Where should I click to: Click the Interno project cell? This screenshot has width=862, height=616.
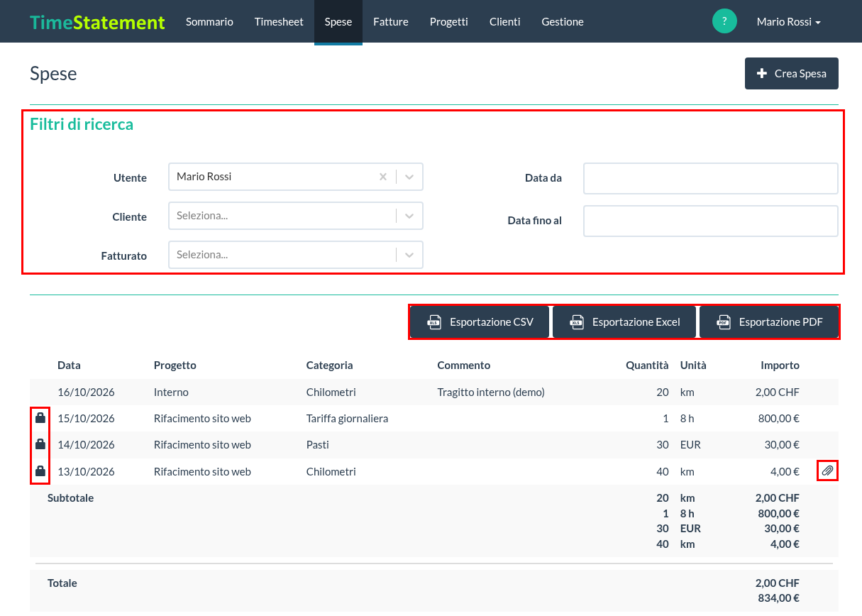tap(171, 392)
